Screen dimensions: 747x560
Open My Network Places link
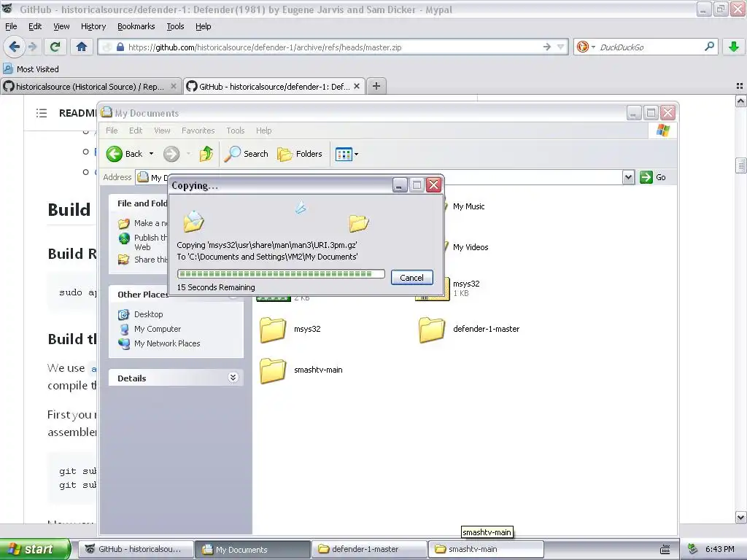tap(167, 343)
